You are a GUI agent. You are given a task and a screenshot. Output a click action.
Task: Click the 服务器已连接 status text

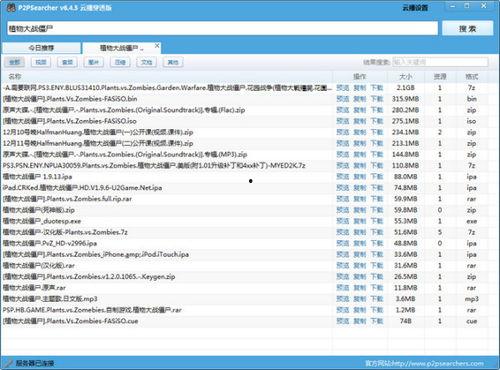pos(35,363)
